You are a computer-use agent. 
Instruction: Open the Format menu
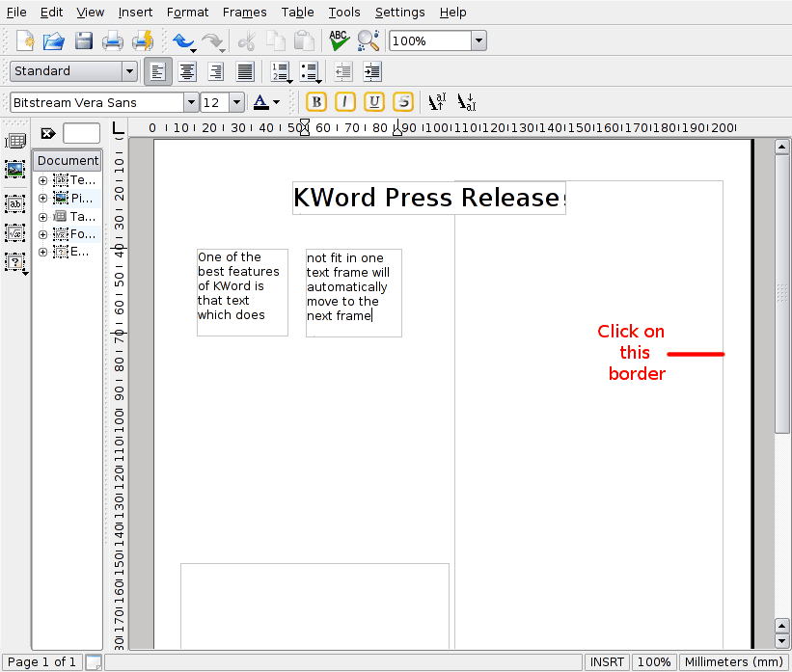click(187, 13)
